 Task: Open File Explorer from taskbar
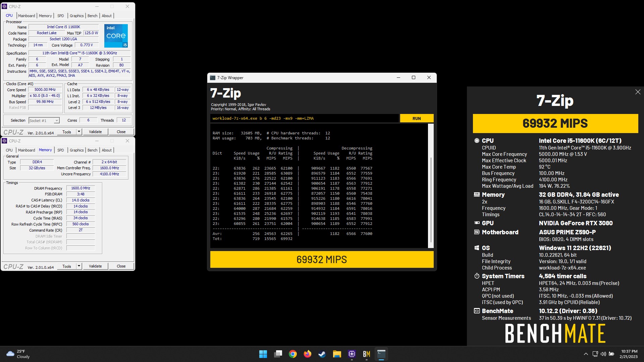337,354
